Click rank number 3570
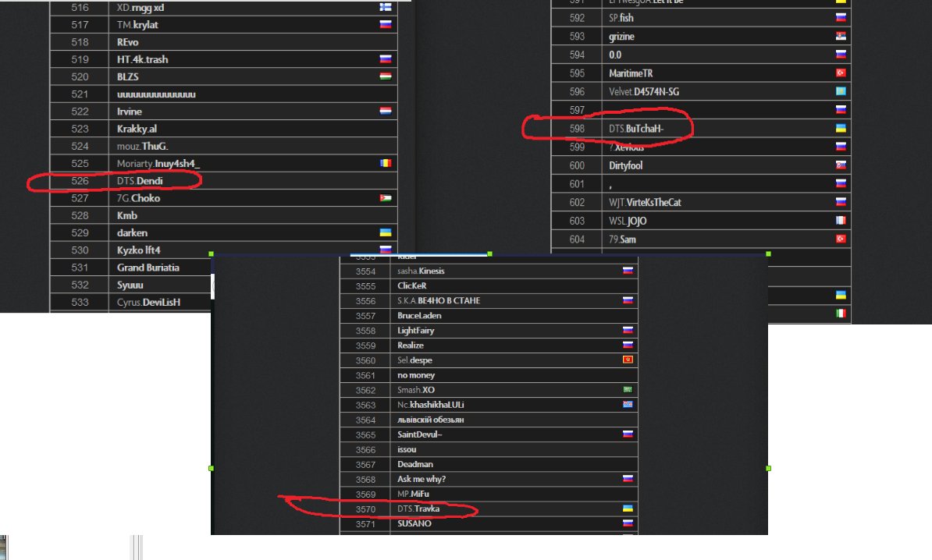The height and width of the screenshot is (560, 932). [x=365, y=509]
